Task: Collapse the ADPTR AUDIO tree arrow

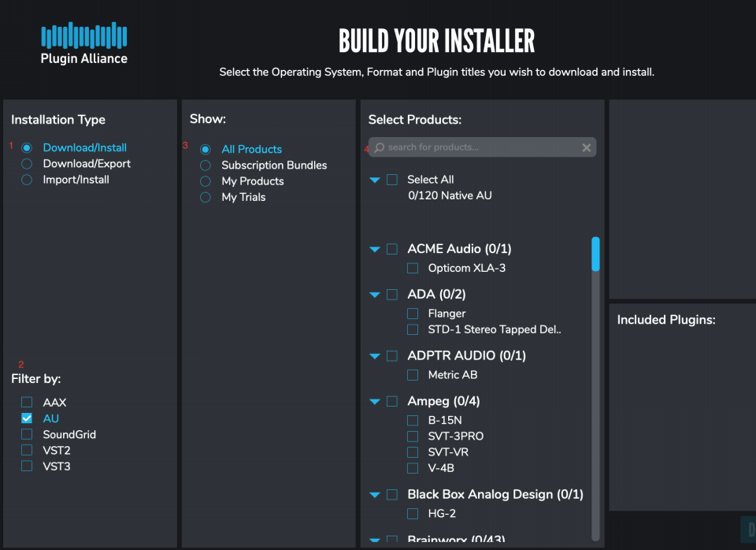Action: click(375, 356)
